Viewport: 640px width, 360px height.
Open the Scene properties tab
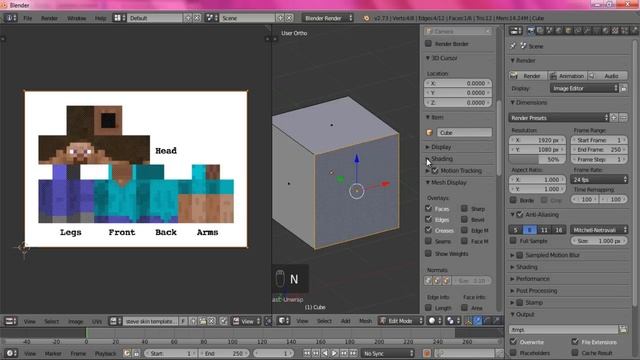[x=550, y=31]
